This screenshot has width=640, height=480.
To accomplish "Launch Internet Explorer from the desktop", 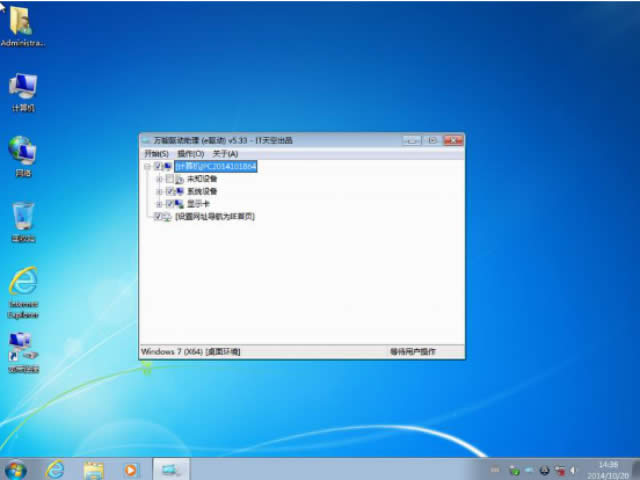I will tap(22, 283).
